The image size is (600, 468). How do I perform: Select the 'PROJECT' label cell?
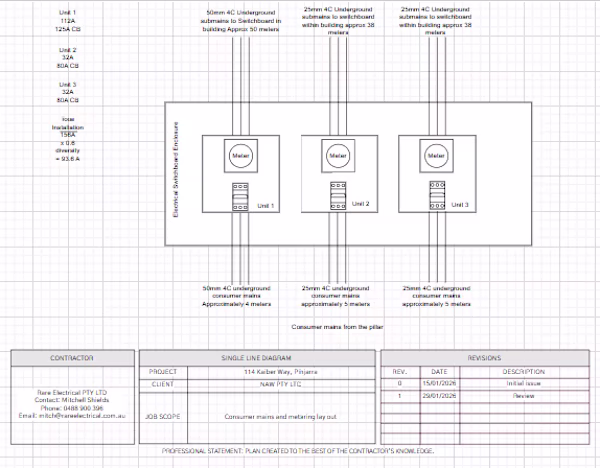point(163,372)
